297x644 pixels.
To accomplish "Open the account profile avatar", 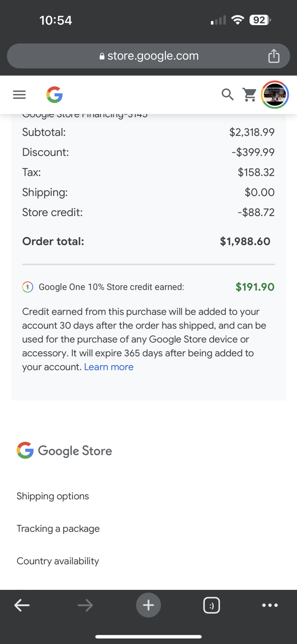I will pyautogui.click(x=275, y=95).
